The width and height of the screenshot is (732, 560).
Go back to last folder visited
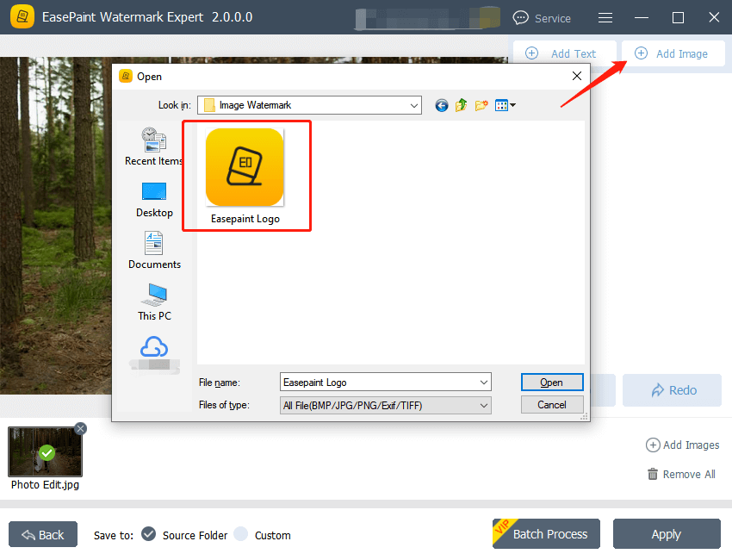pos(442,106)
